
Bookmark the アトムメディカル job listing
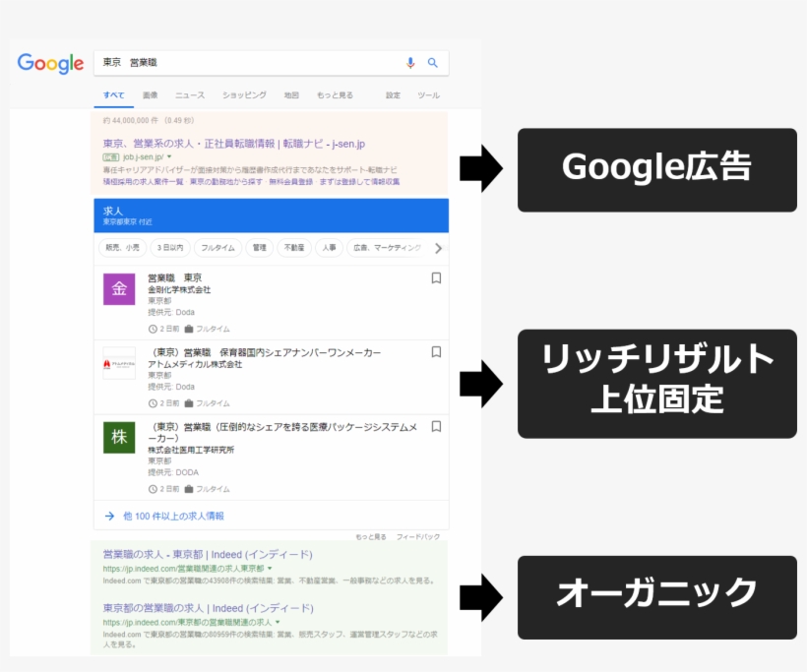click(435, 350)
